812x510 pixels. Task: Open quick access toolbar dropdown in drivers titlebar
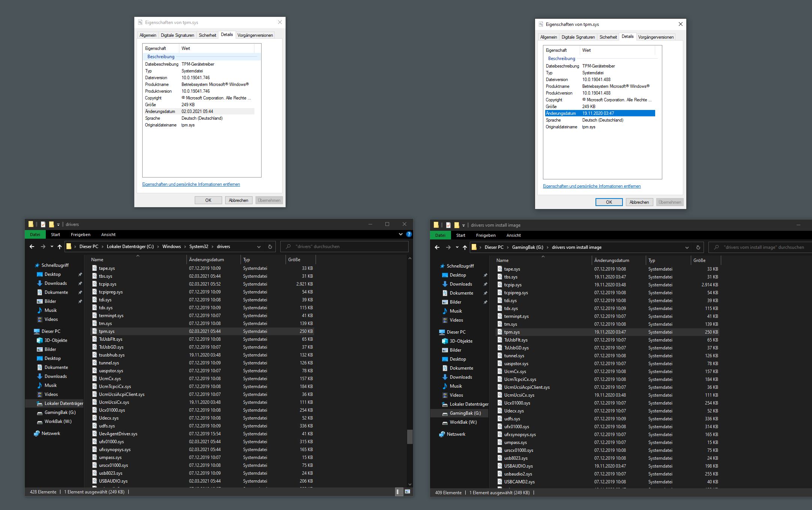pos(58,225)
